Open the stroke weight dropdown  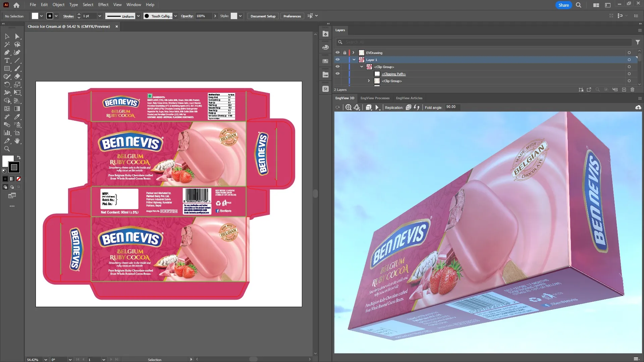pos(100,16)
